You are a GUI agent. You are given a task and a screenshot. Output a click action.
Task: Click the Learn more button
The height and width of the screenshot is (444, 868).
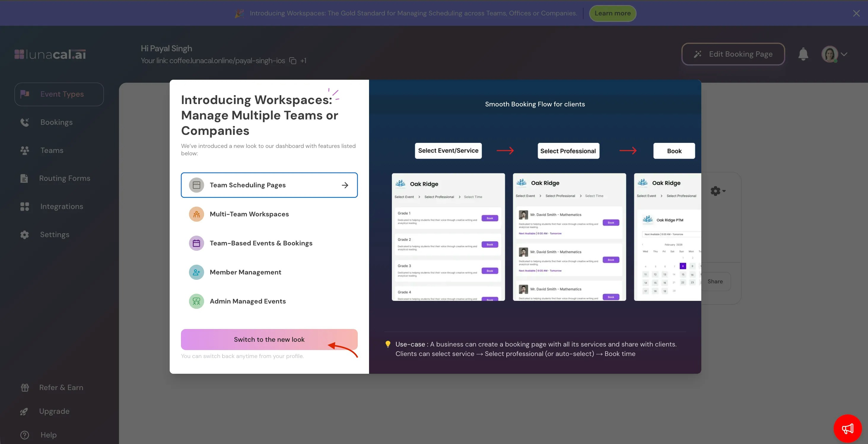click(x=612, y=13)
